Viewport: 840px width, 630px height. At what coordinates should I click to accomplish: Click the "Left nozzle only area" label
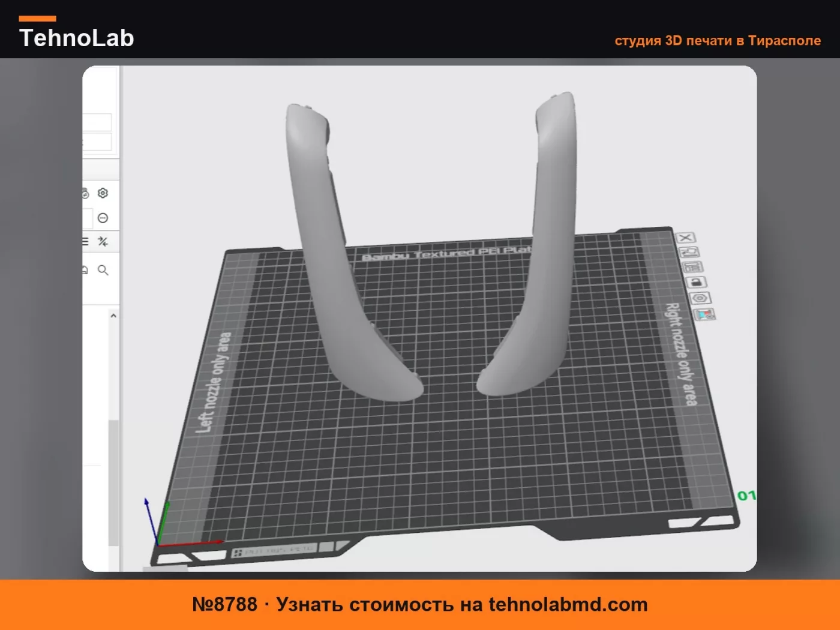(214, 382)
